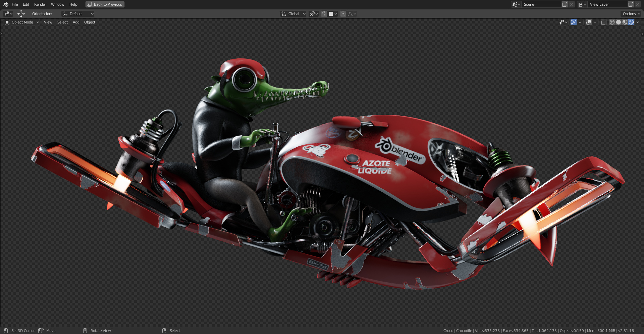Toggle snapping magnet icon
644x334 pixels.
click(324, 14)
